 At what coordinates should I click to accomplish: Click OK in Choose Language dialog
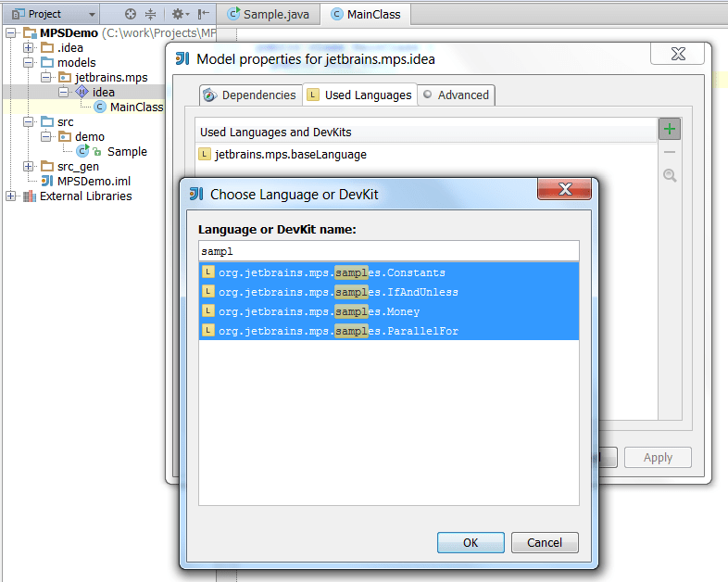[471, 542]
